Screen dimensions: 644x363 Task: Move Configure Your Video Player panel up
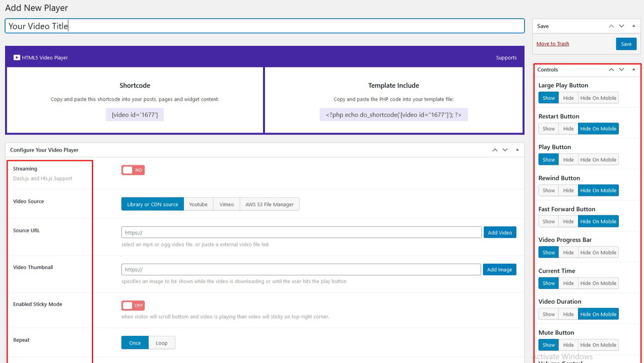(495, 150)
